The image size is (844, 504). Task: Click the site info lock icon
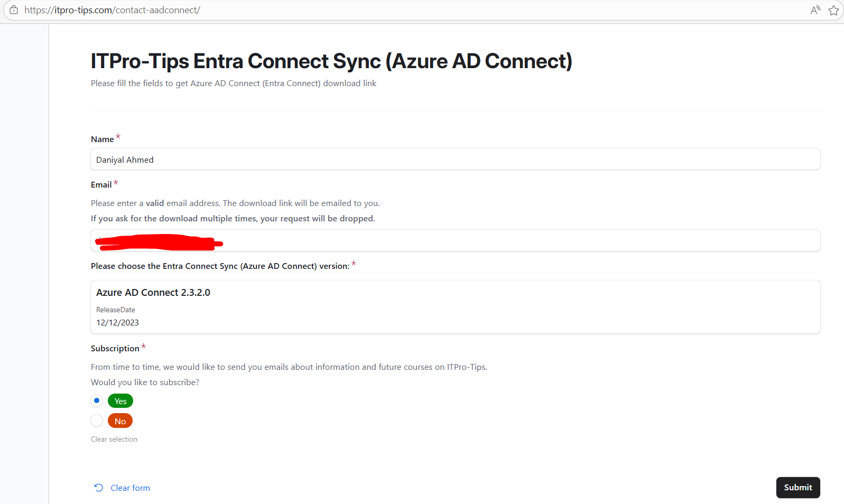coord(14,10)
